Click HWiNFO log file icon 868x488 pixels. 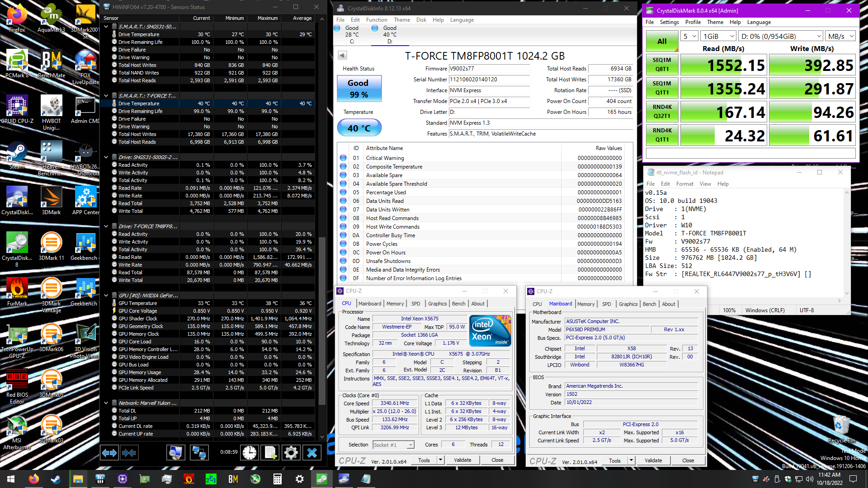(270, 452)
